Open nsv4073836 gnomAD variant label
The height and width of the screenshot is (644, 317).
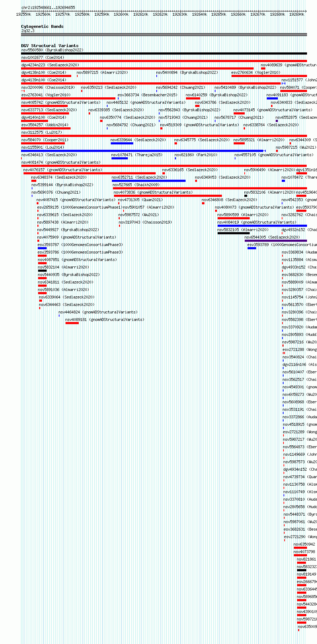click(x=153, y=192)
